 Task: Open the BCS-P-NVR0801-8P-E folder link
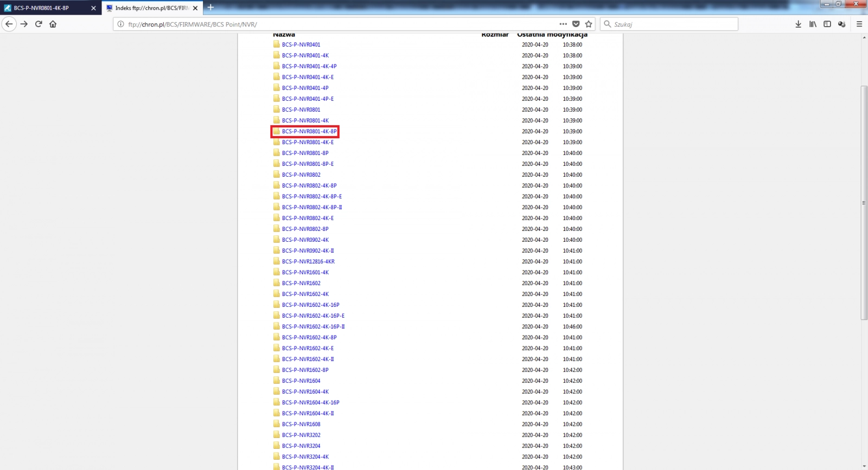(308, 164)
